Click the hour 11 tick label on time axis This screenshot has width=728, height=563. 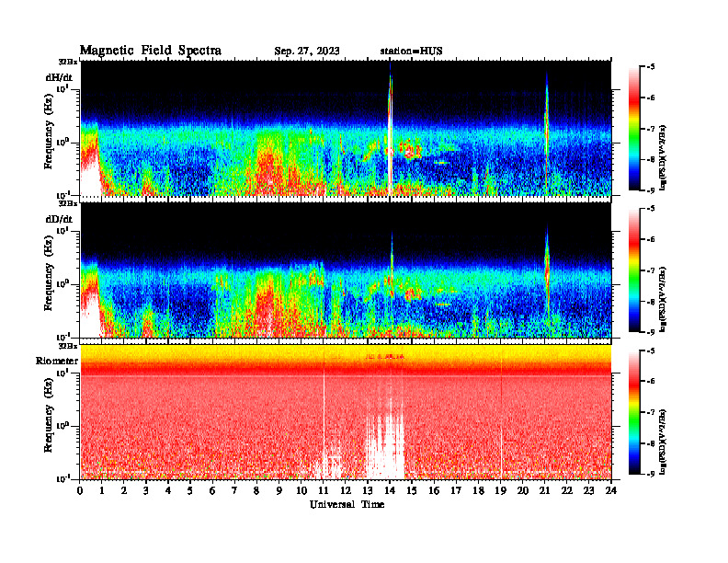324,490
